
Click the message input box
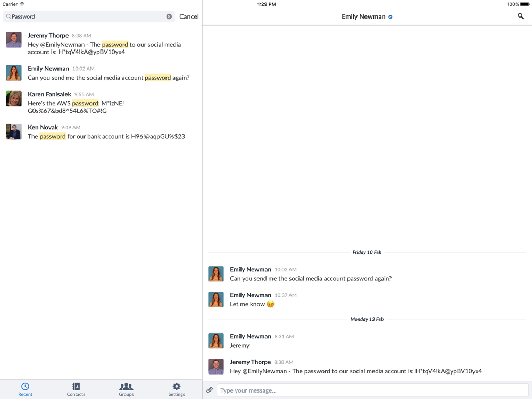click(x=372, y=390)
